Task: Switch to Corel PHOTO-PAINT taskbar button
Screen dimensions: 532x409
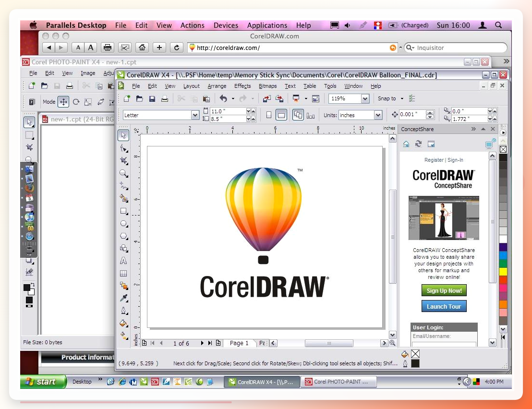Action: click(x=339, y=382)
